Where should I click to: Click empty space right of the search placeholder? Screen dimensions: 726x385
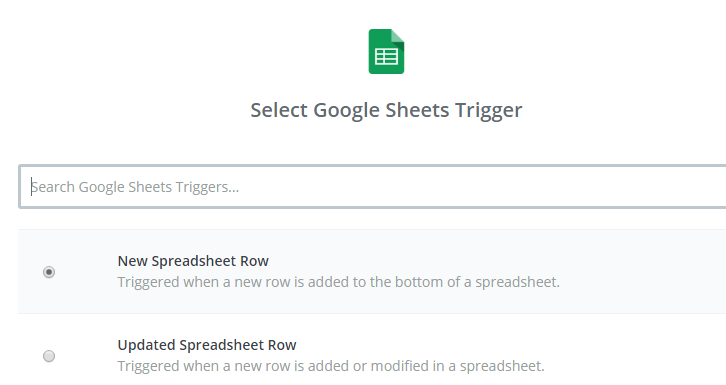click(482, 187)
